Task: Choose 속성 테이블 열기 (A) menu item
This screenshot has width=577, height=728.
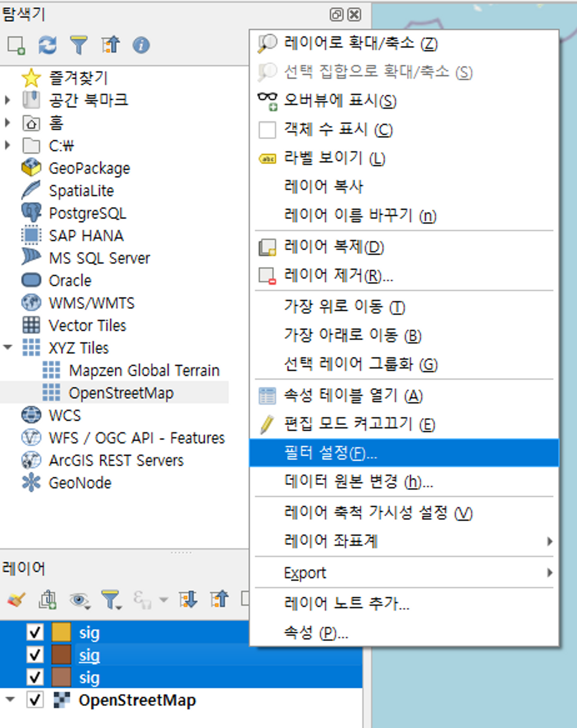Action: (404, 395)
